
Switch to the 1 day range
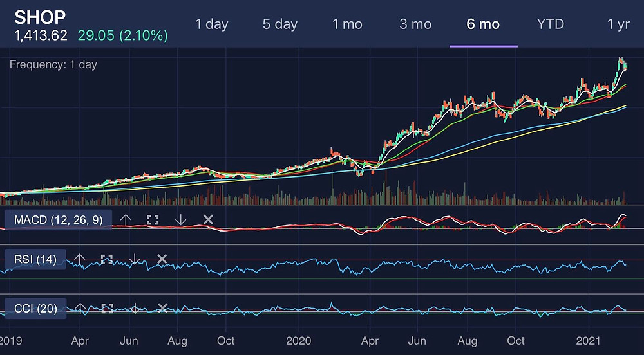[211, 24]
